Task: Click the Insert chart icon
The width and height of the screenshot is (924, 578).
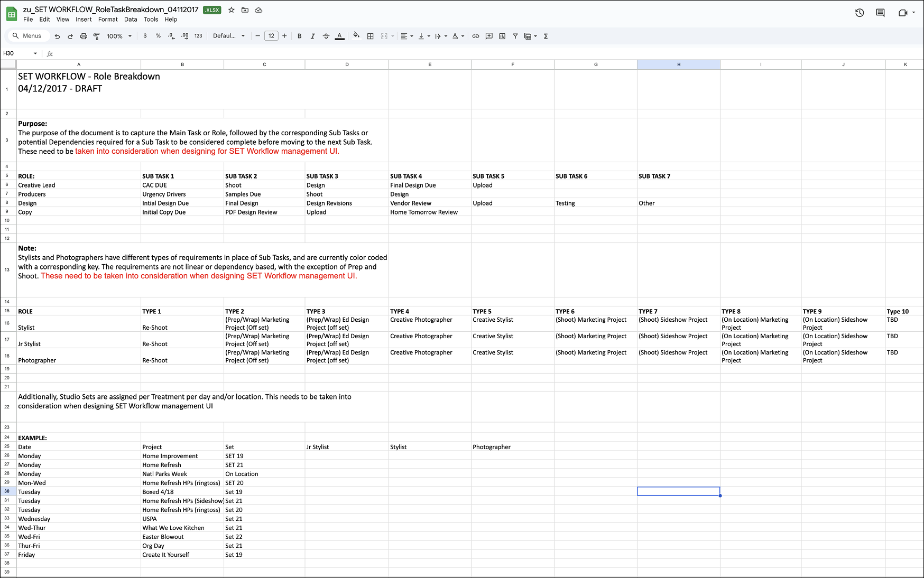Action: [502, 36]
